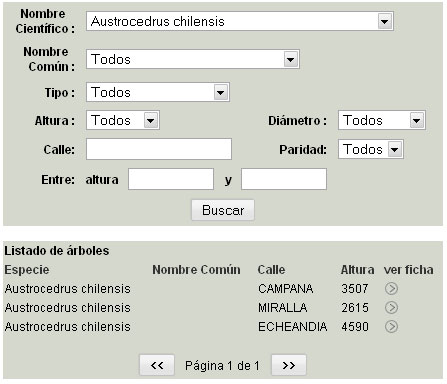Expand the Tipo dropdown
Viewport: 447px width, 384px height.
[x=158, y=92]
